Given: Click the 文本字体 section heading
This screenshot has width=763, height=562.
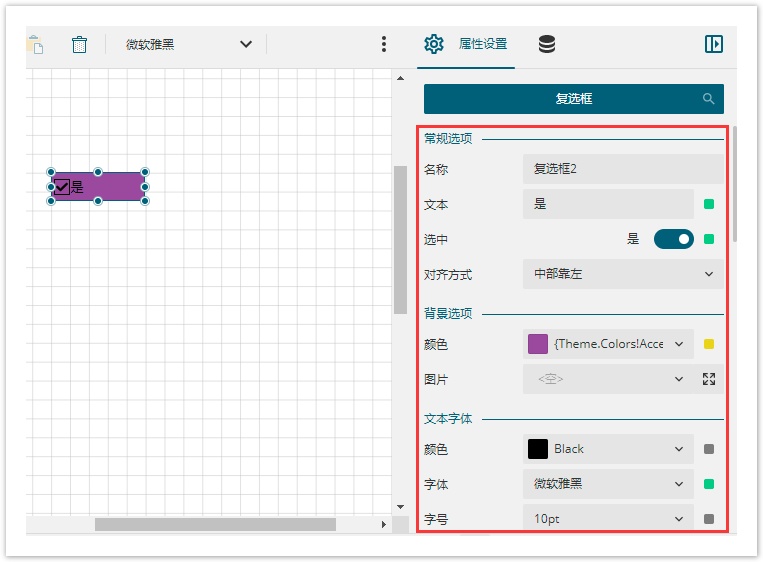Looking at the screenshot, I should pos(448,418).
